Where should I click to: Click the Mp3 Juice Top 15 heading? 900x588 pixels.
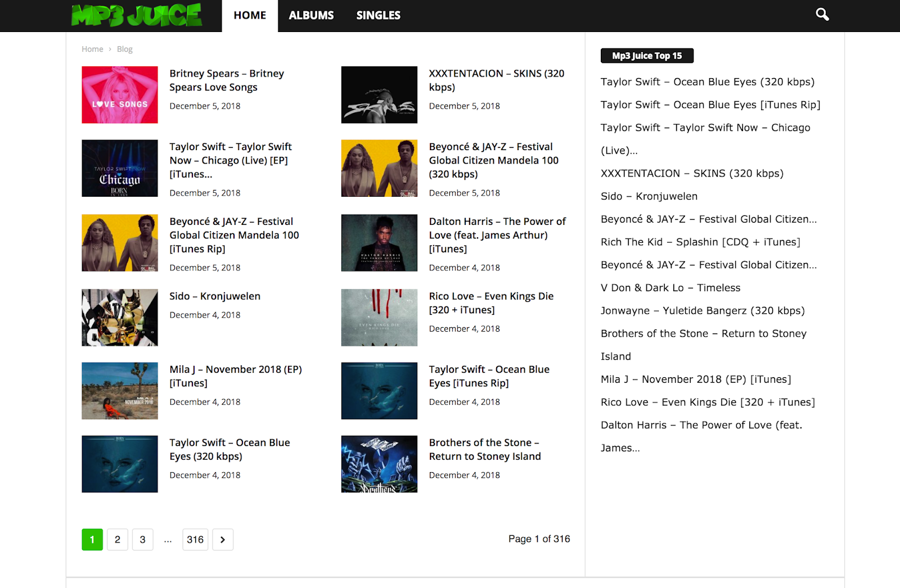tap(647, 56)
